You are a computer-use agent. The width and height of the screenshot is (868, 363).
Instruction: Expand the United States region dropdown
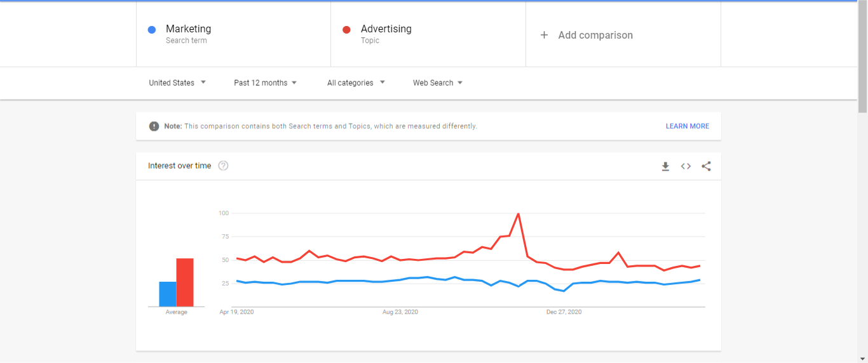click(177, 82)
